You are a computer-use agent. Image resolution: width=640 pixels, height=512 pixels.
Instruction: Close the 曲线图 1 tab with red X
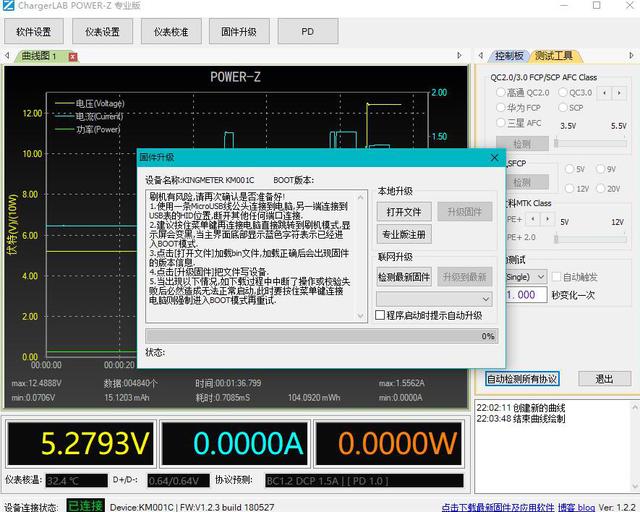pos(73,57)
